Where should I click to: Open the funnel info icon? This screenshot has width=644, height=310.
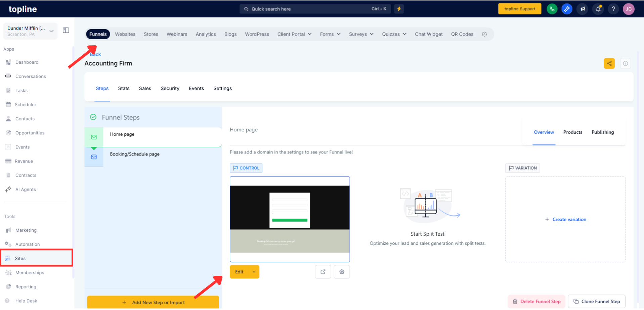[626, 63]
